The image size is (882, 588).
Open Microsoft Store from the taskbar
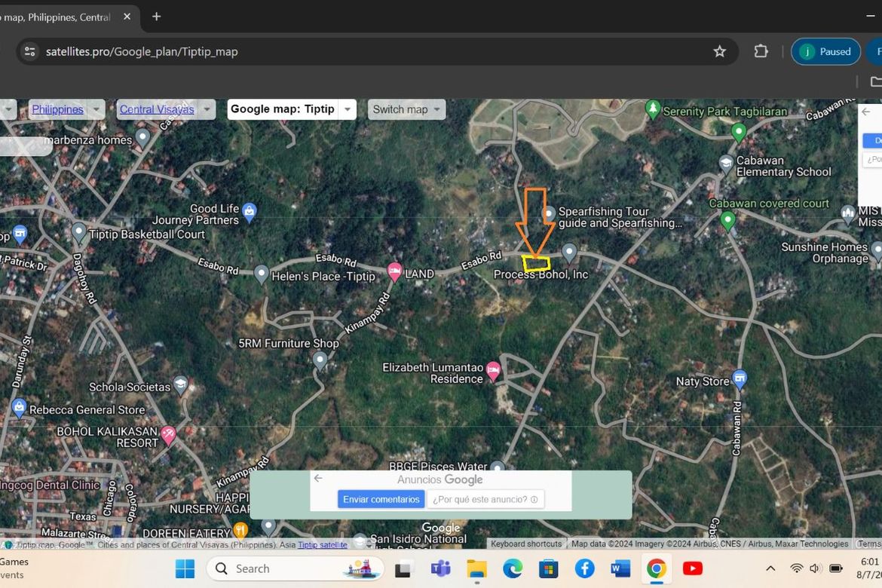coord(549,569)
